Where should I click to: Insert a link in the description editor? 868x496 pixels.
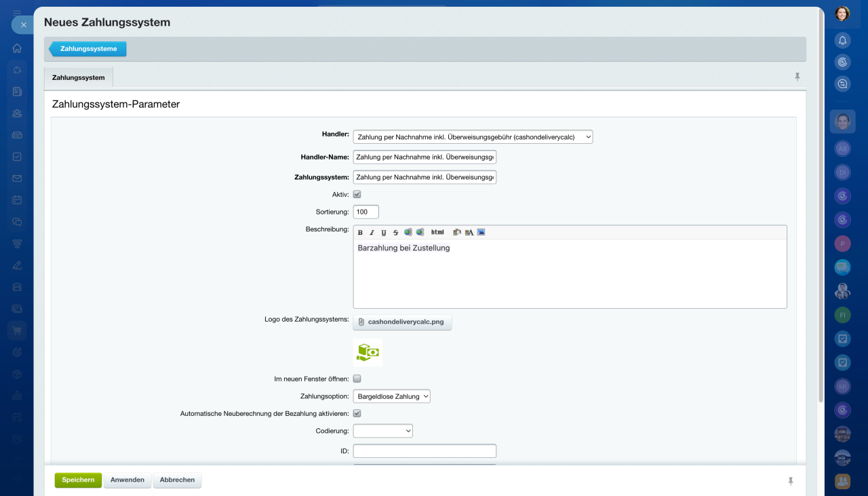(408, 233)
